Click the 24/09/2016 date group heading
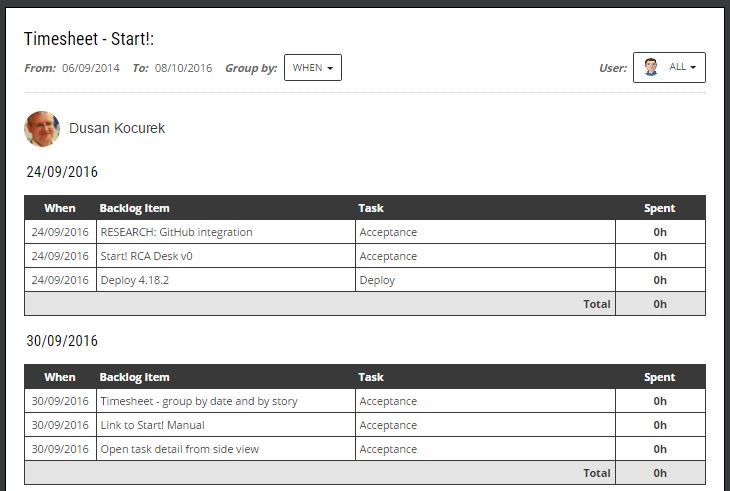This screenshot has width=730, height=491. 62,172
